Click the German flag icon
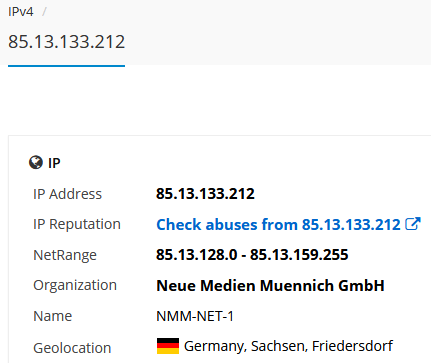The height and width of the screenshot is (363, 431). coord(168,346)
